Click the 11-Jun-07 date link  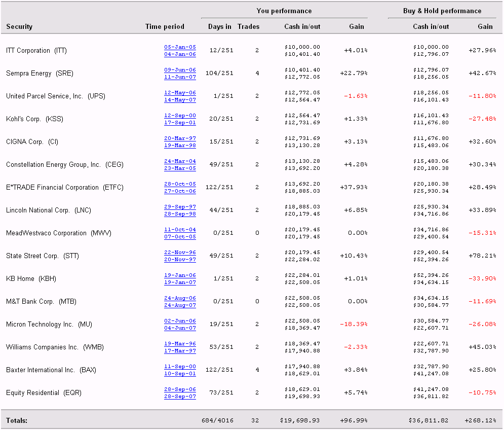tap(180, 77)
